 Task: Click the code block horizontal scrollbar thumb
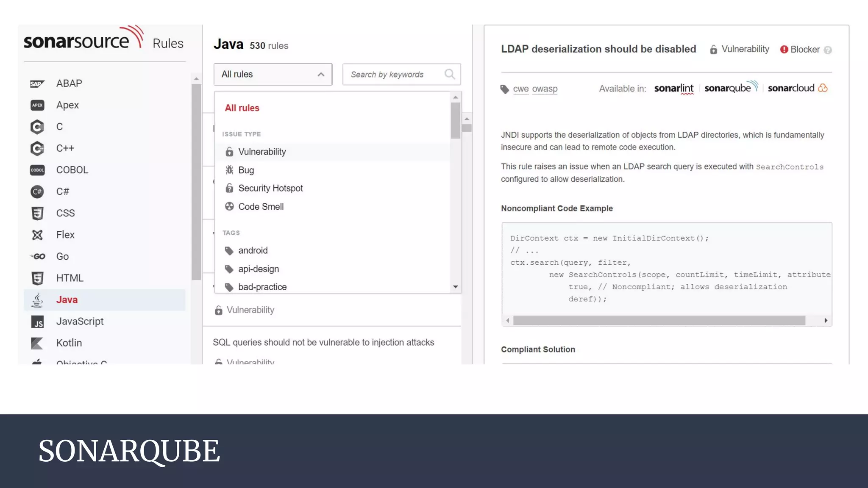coord(659,321)
